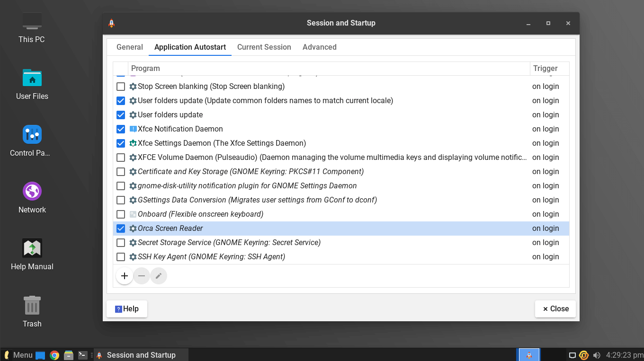
Task: Open the General tab
Action: point(129,47)
